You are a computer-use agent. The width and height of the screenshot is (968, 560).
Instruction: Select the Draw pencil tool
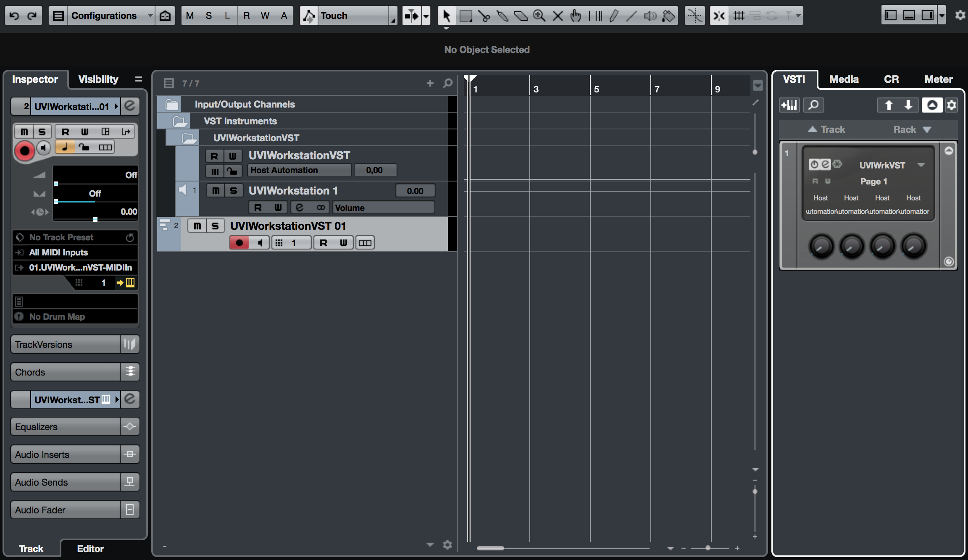tap(614, 16)
